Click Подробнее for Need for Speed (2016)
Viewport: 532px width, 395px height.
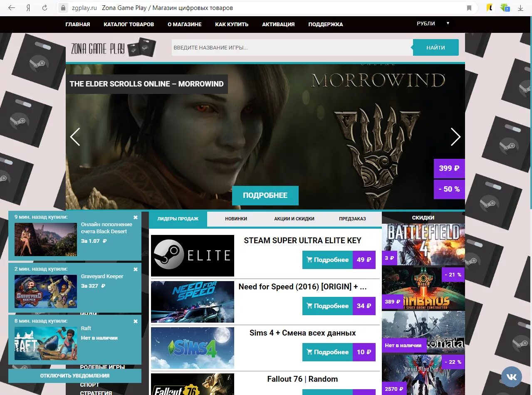pos(327,306)
